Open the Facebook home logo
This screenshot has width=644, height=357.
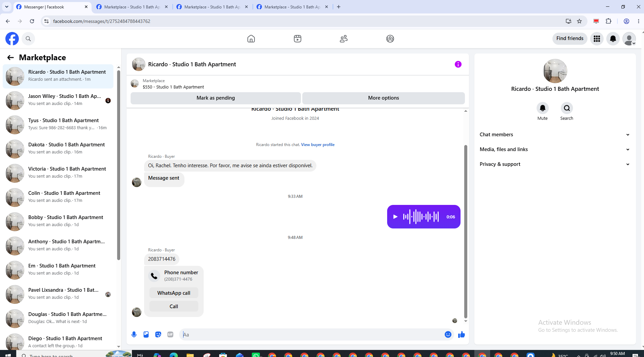click(x=12, y=39)
